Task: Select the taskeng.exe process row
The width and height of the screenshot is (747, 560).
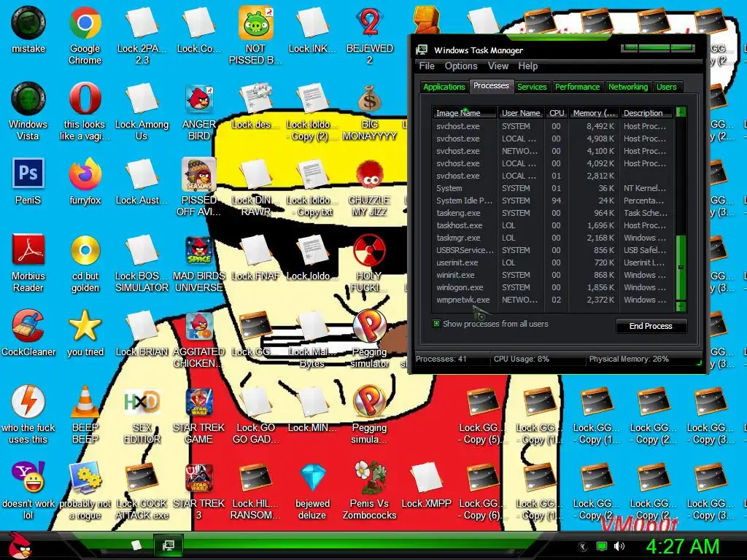Action: pos(553,213)
